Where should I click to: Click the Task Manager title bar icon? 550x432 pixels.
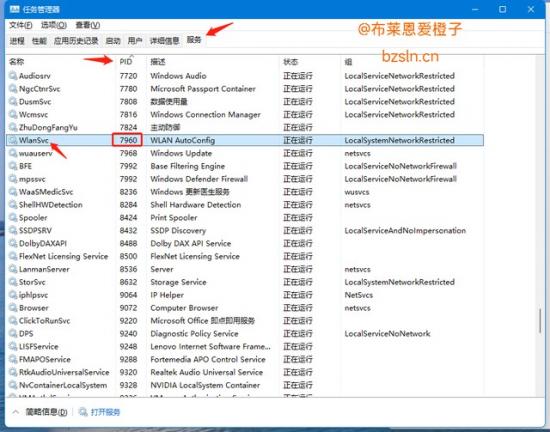click(x=14, y=9)
